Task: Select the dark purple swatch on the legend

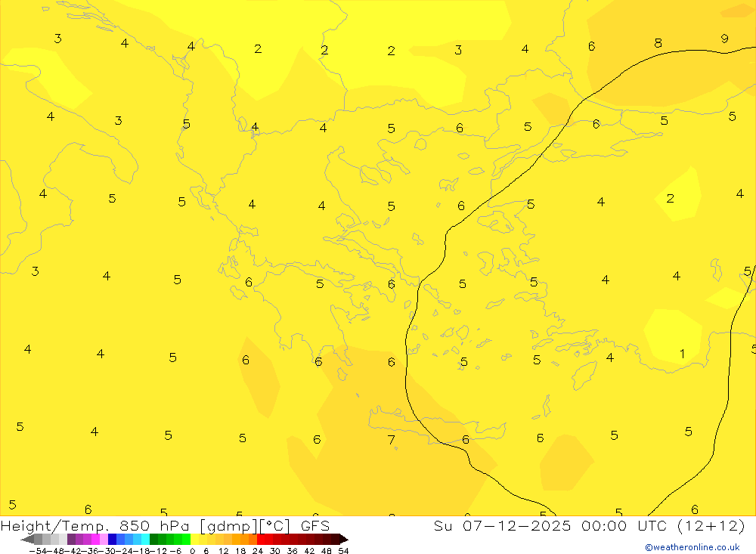Action: click(71, 539)
